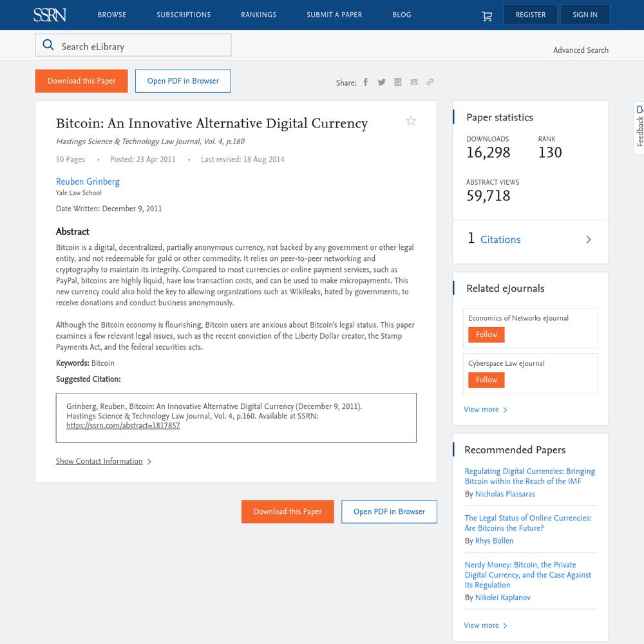Click the bottom Open PDF in Browser button
This screenshot has width=644, height=644.
(x=390, y=511)
